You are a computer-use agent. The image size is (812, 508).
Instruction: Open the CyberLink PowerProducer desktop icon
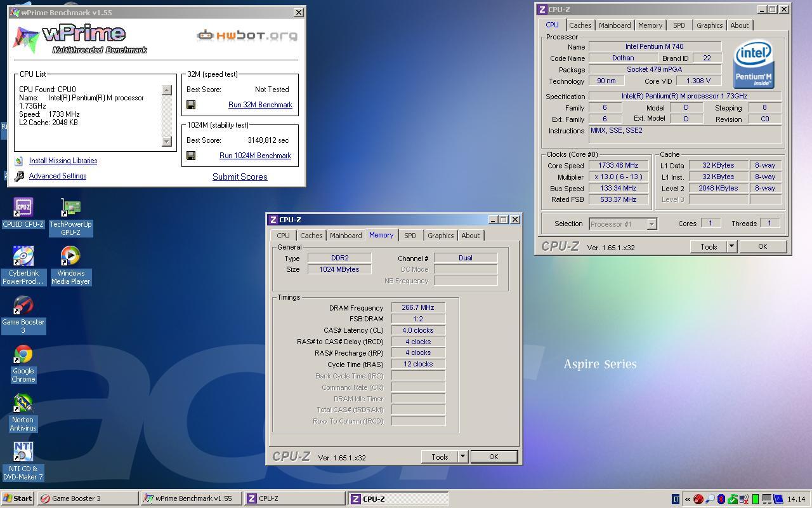click(x=23, y=265)
